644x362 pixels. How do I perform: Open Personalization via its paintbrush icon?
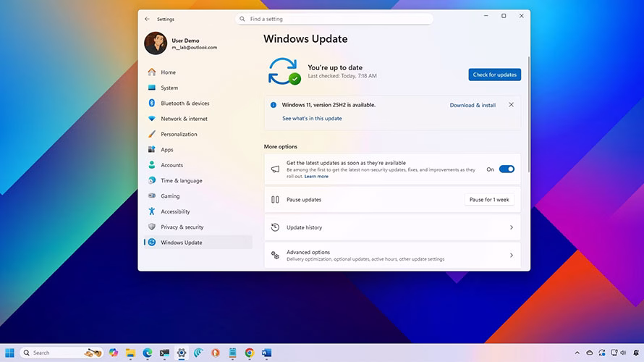coord(152,134)
